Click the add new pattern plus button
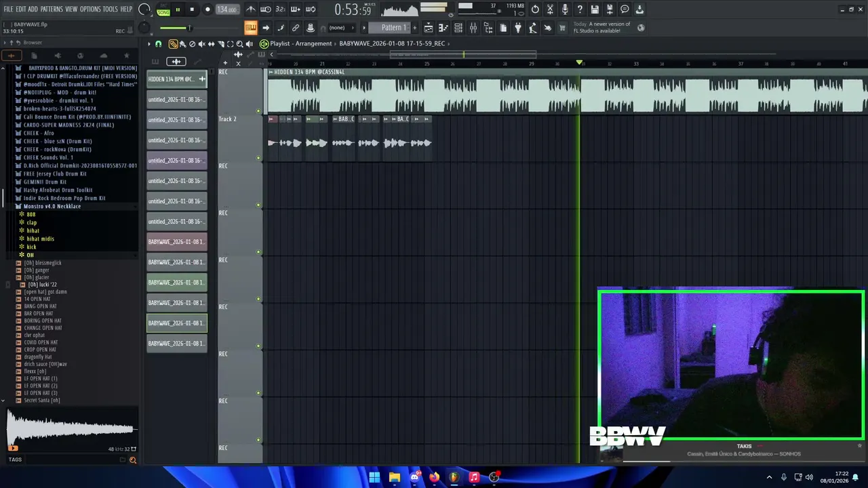 [x=414, y=28]
